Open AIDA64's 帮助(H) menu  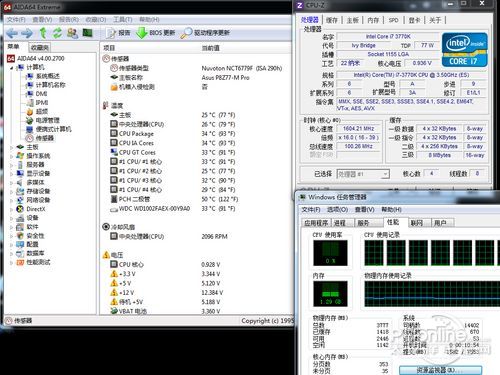pyautogui.click(x=149, y=20)
